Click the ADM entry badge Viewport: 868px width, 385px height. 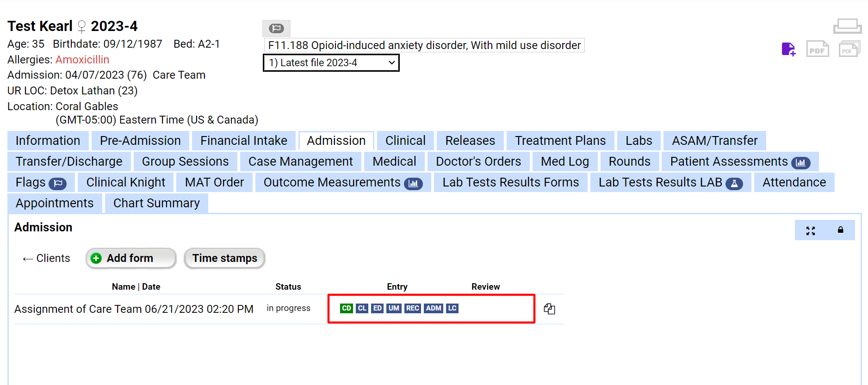point(434,308)
